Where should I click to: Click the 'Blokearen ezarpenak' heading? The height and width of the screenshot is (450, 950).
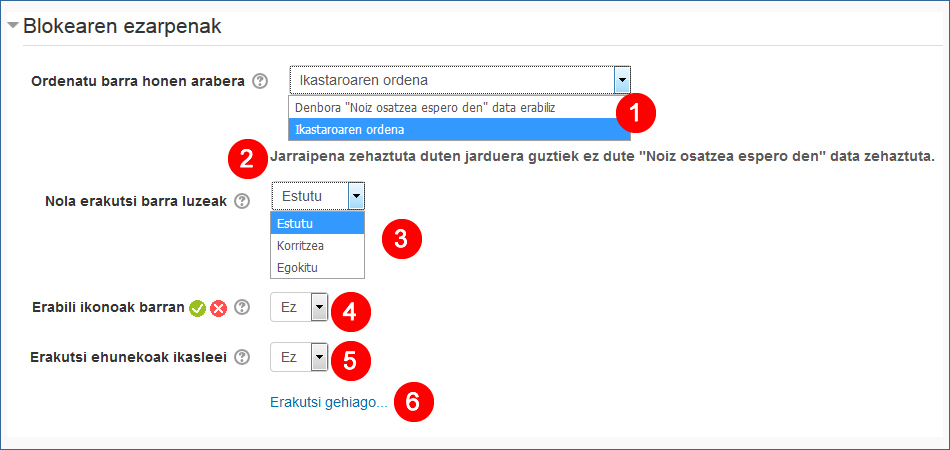(x=121, y=27)
